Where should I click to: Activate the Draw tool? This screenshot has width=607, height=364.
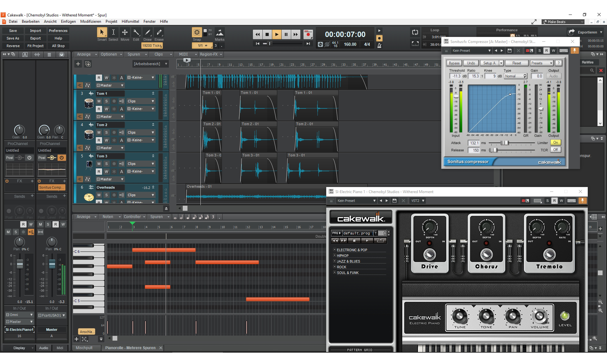pyautogui.click(x=147, y=33)
